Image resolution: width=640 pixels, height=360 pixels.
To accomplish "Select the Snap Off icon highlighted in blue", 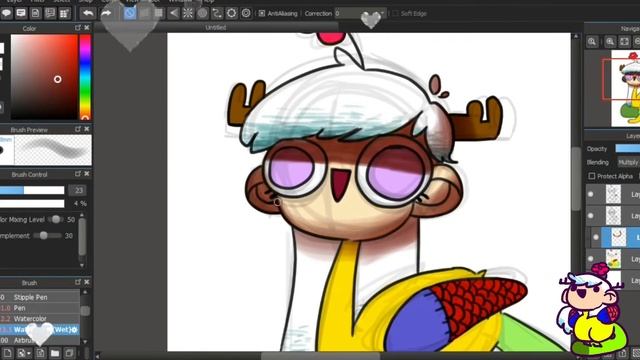I will (130, 13).
